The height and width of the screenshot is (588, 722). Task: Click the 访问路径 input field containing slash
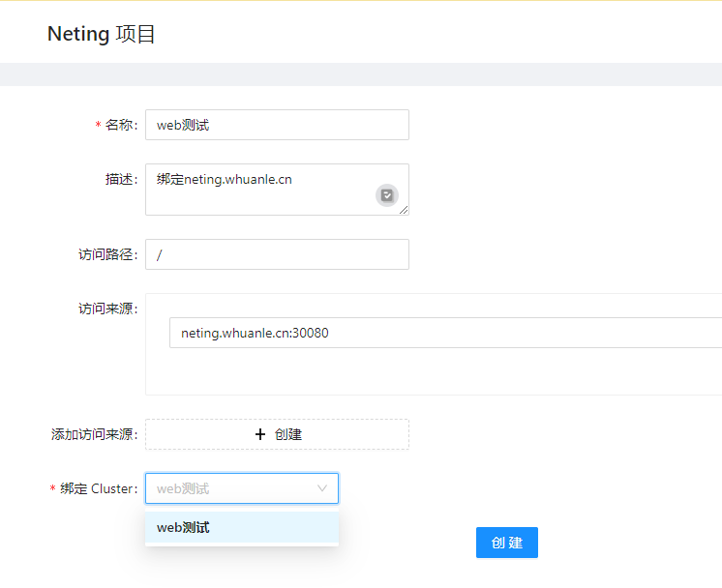(277, 254)
